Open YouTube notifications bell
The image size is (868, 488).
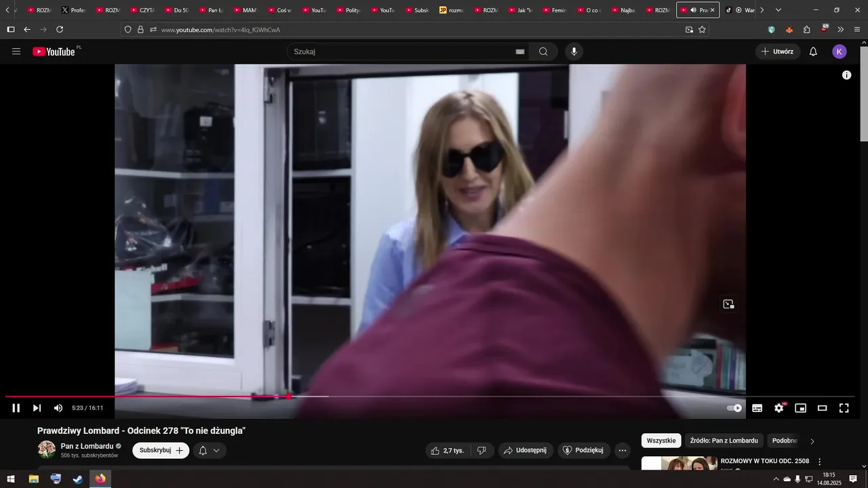tap(813, 52)
